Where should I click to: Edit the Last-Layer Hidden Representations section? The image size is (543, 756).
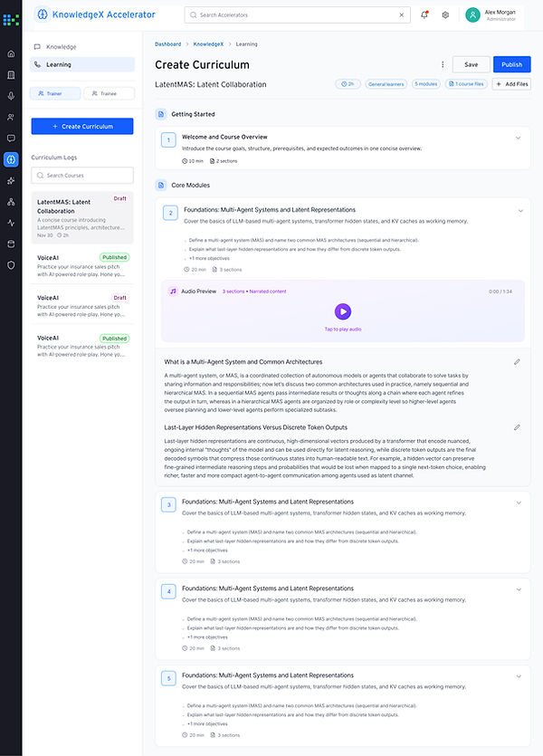(x=517, y=427)
